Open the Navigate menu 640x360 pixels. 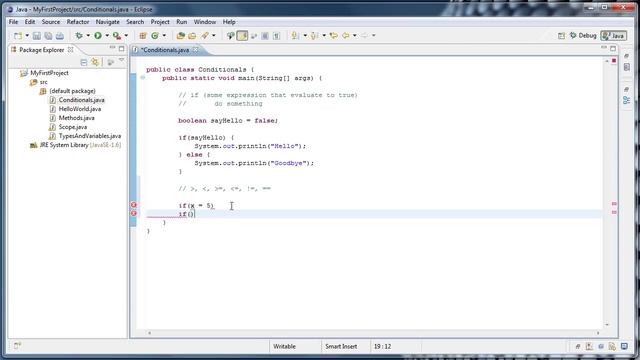pyautogui.click(x=108, y=22)
